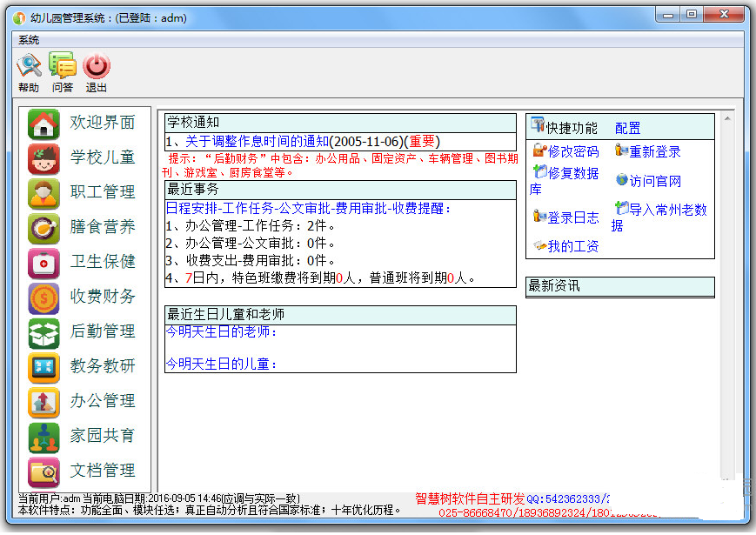Click 办公管理-公文审批: 0件 row
756x535 pixels.
(251, 243)
